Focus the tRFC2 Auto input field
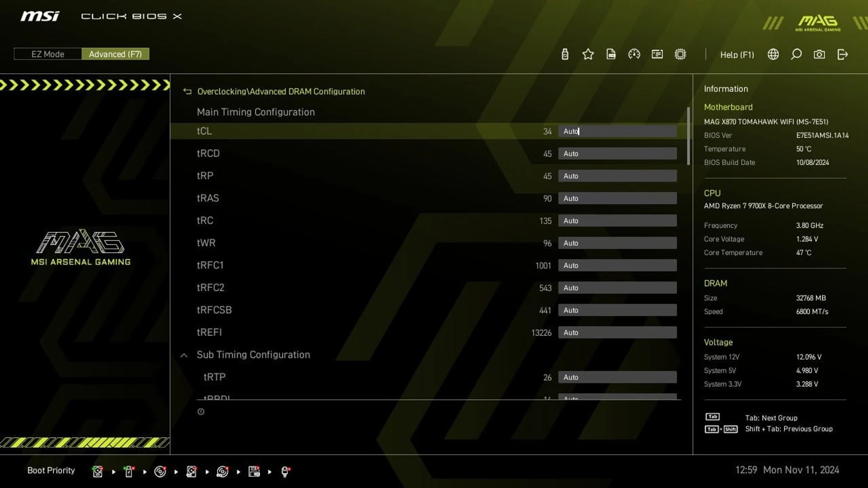The height and width of the screenshot is (488, 868). (x=617, y=288)
